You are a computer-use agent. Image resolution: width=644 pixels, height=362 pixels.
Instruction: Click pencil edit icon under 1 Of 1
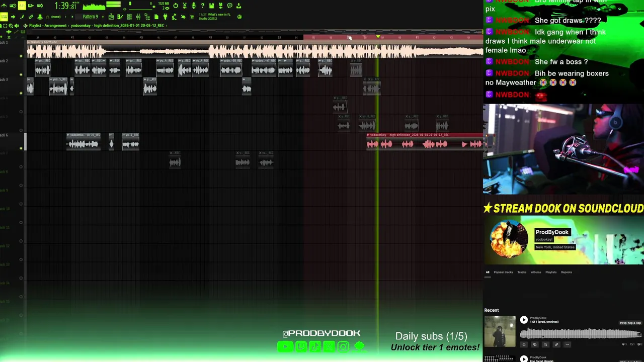556,344
